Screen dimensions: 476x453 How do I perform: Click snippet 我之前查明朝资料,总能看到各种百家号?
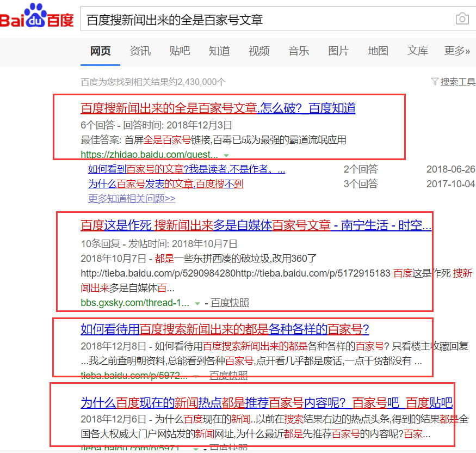252,361
